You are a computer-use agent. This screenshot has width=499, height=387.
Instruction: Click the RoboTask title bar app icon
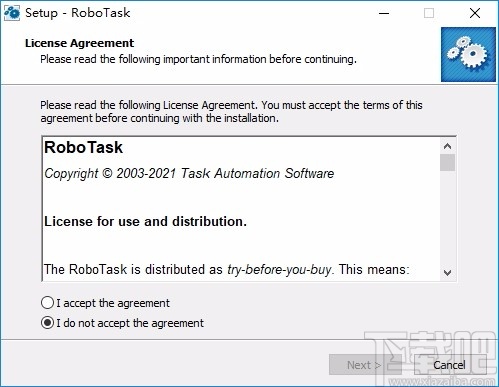[x=12, y=13]
